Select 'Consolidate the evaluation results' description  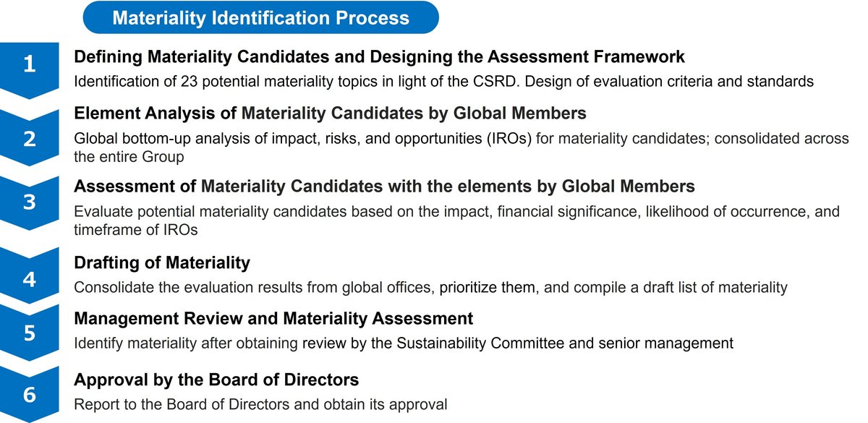[x=430, y=287]
